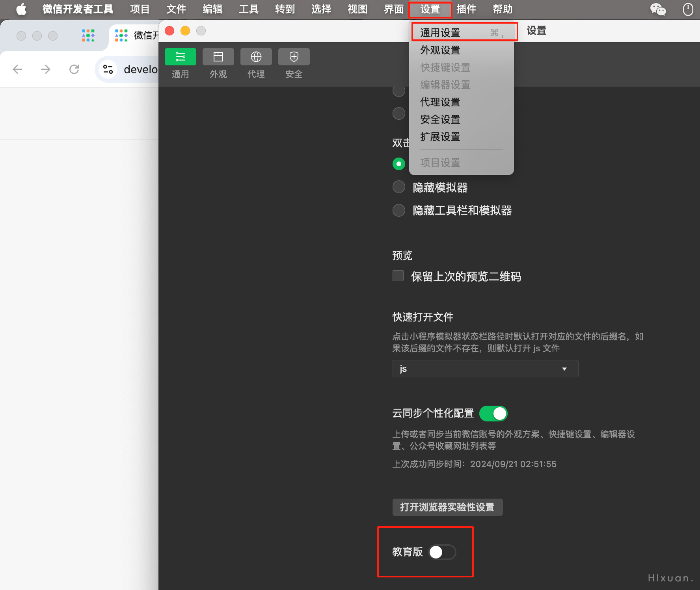Click the mouse icon in the menu bar

pyautogui.click(x=688, y=9)
